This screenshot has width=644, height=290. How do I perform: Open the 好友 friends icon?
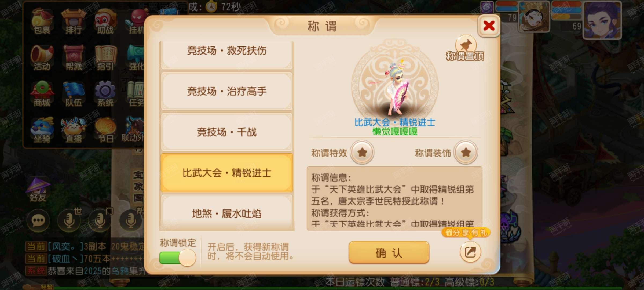coord(38,189)
